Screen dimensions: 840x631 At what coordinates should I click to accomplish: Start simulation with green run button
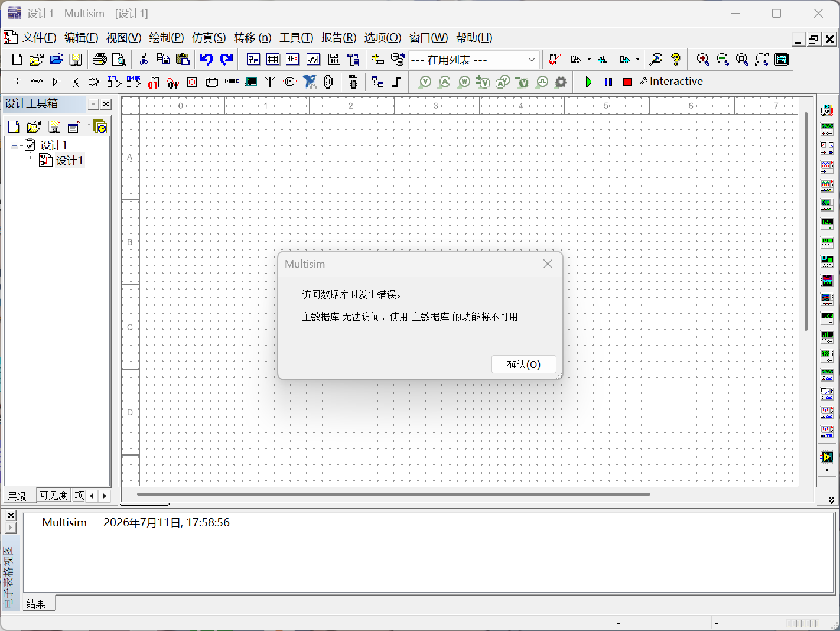click(588, 82)
